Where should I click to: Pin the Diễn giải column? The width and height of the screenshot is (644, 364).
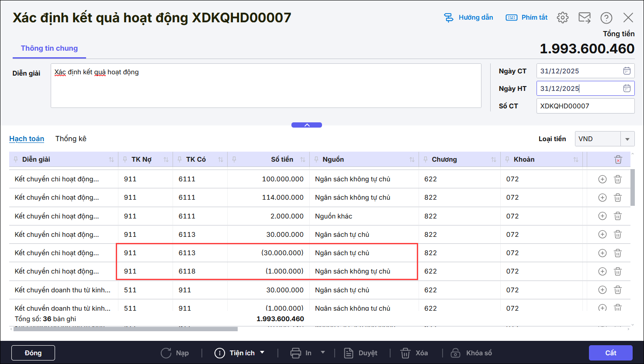coord(16,159)
